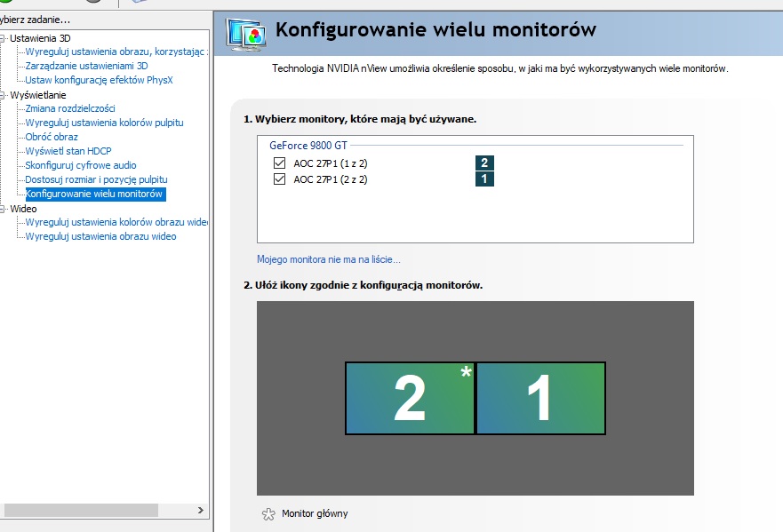Select Konfigurowanie wielu monitorów item
783x532 pixels.
coord(95,194)
